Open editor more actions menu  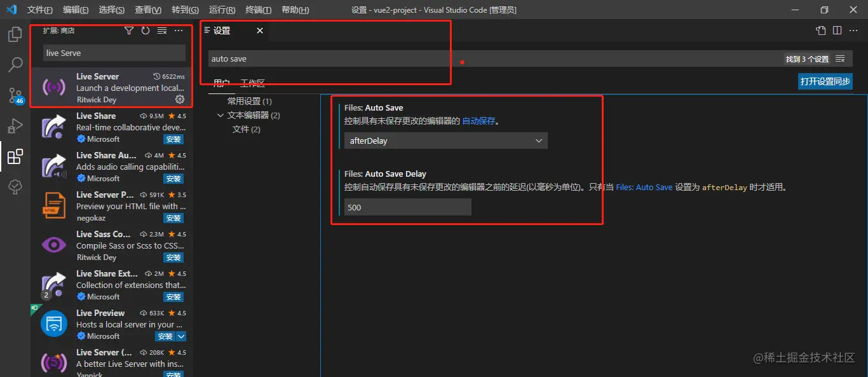854,31
